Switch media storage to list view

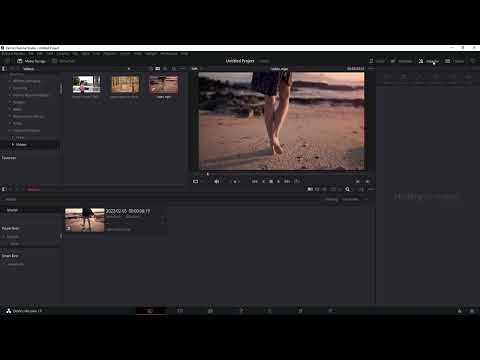pos(165,69)
